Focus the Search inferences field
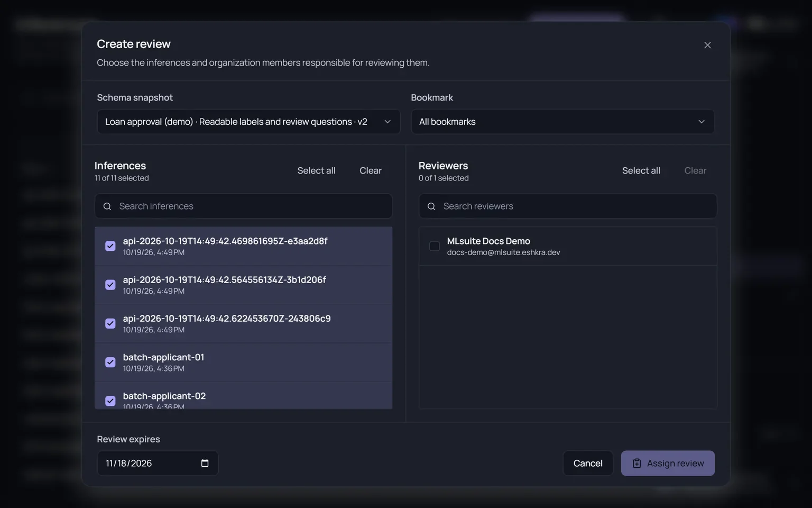Screen dimensions: 812x508 [244, 206]
